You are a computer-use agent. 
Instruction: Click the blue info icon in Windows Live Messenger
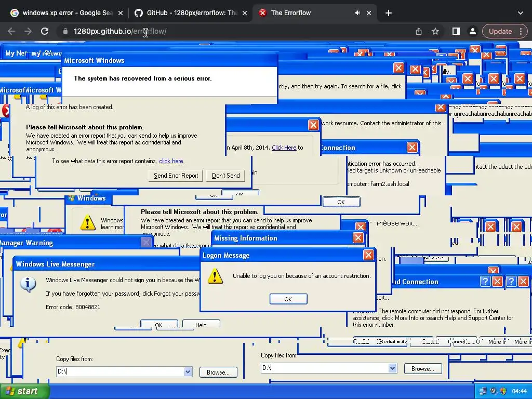click(x=28, y=284)
